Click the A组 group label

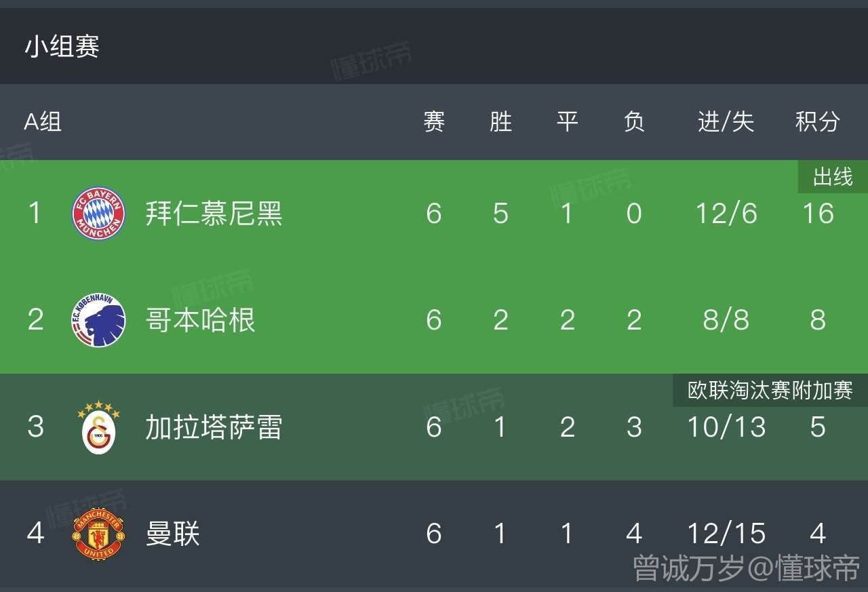[x=43, y=122]
